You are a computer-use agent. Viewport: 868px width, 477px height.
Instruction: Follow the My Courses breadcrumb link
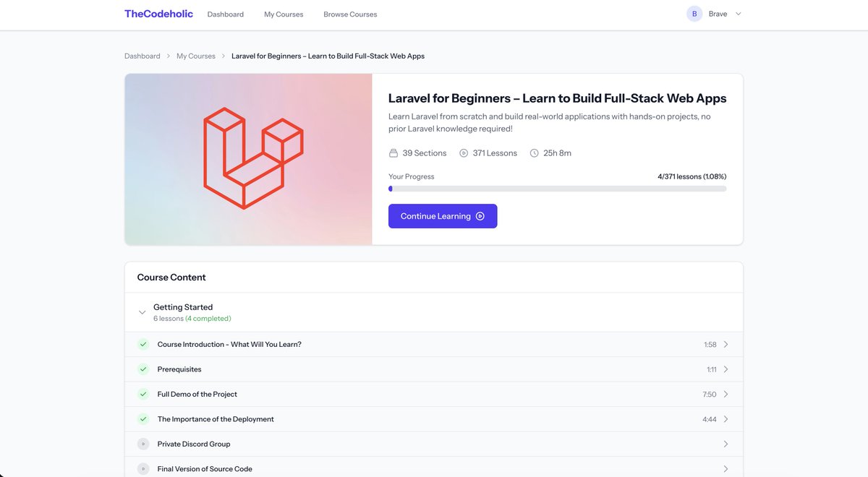(196, 56)
